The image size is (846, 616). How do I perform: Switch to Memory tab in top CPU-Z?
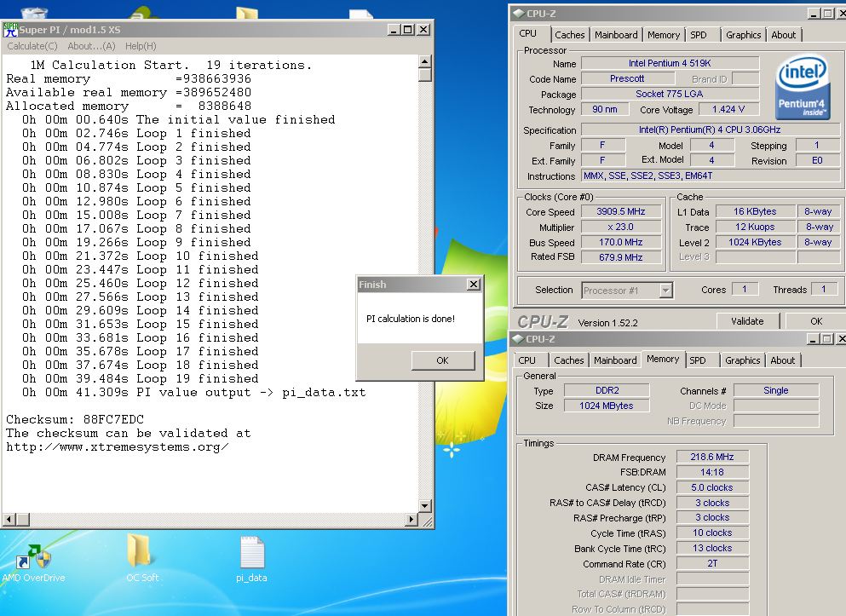663,35
